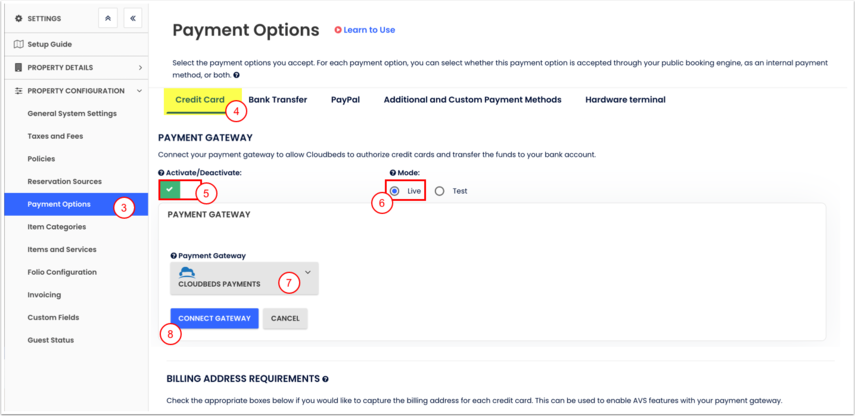Screen dimensions: 855x416
Task: Switch to the Bank Transfer tab
Action: 277,100
